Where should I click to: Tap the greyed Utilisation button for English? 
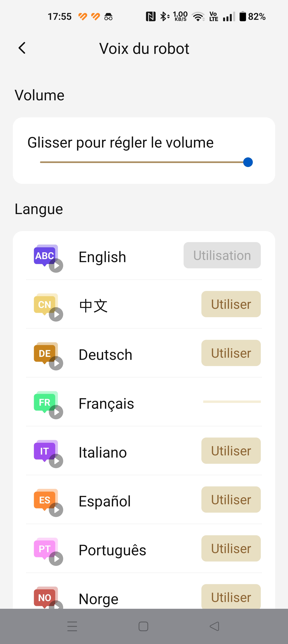click(222, 255)
